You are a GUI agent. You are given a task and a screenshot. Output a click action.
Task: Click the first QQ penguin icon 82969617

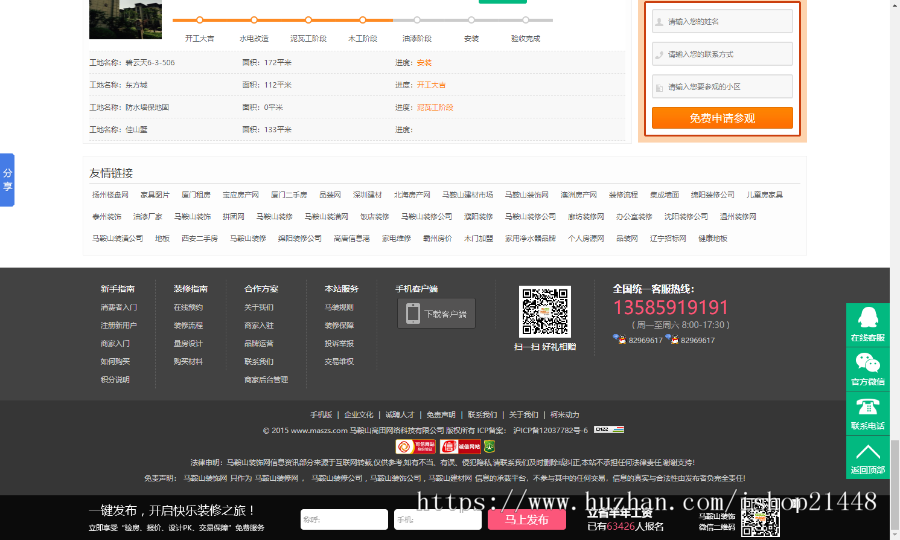[619, 339]
